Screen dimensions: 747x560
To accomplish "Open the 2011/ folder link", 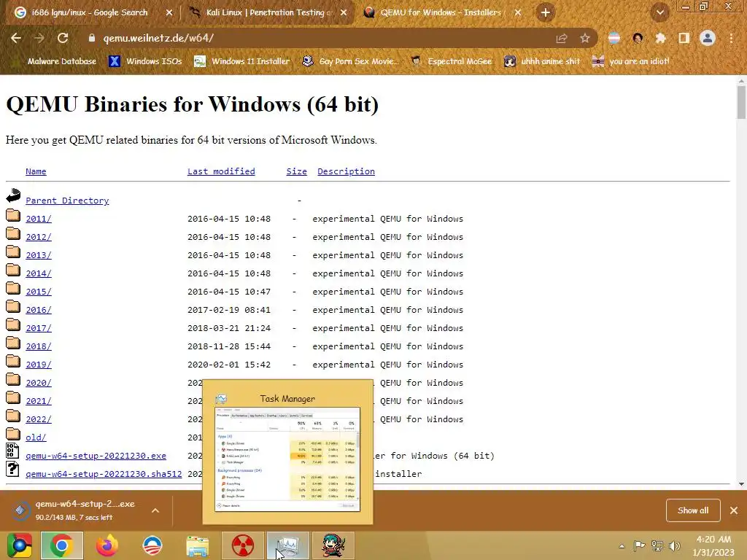I will pyautogui.click(x=39, y=219).
